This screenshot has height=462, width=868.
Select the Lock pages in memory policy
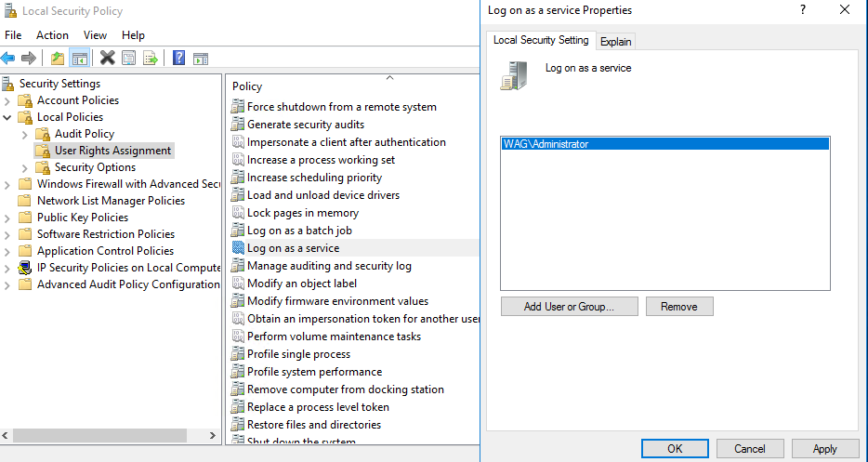tap(302, 213)
